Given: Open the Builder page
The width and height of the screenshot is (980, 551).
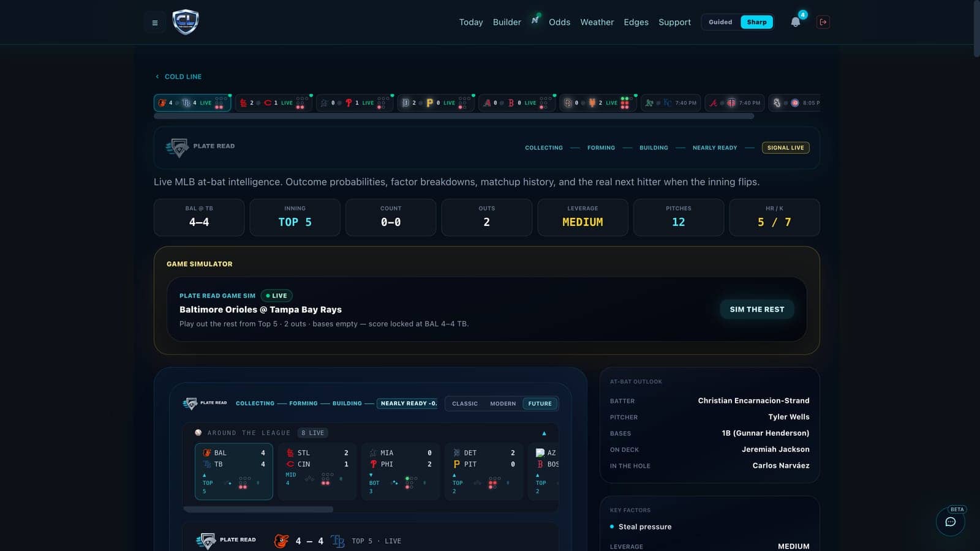Looking at the screenshot, I should [507, 22].
